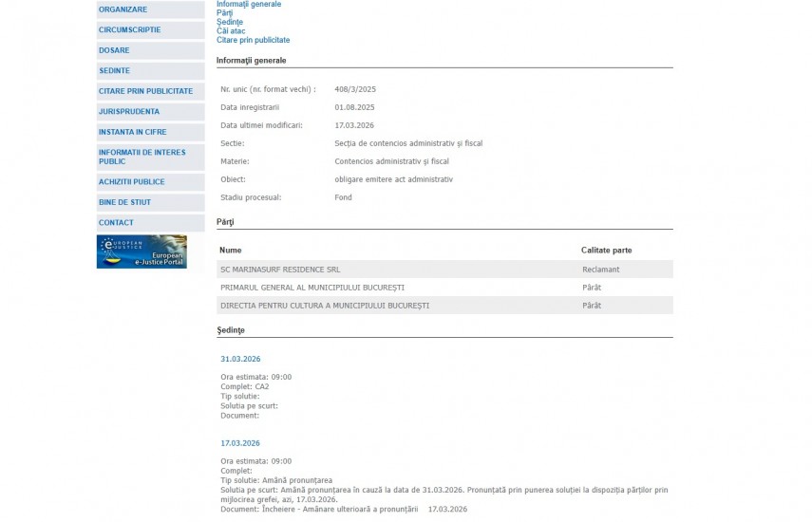Select the SC MARINASURF RESIDENCE SRL row

click(280, 270)
